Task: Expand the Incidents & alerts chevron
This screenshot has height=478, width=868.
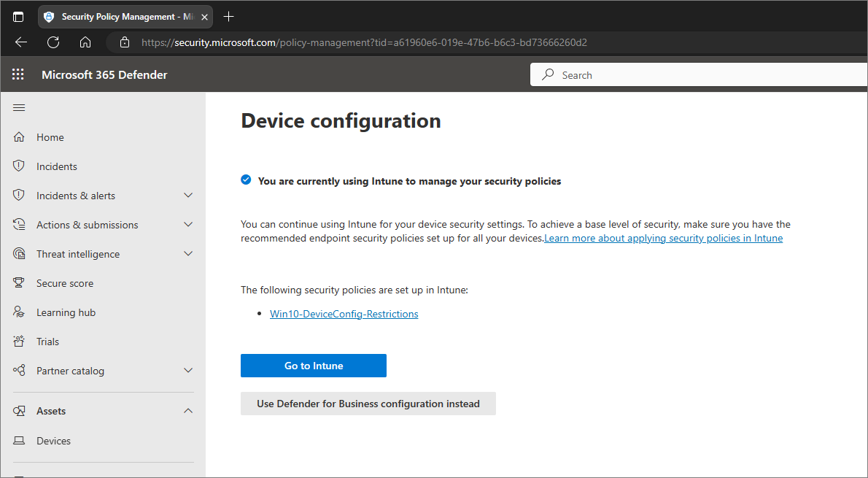Action: pyautogui.click(x=188, y=196)
